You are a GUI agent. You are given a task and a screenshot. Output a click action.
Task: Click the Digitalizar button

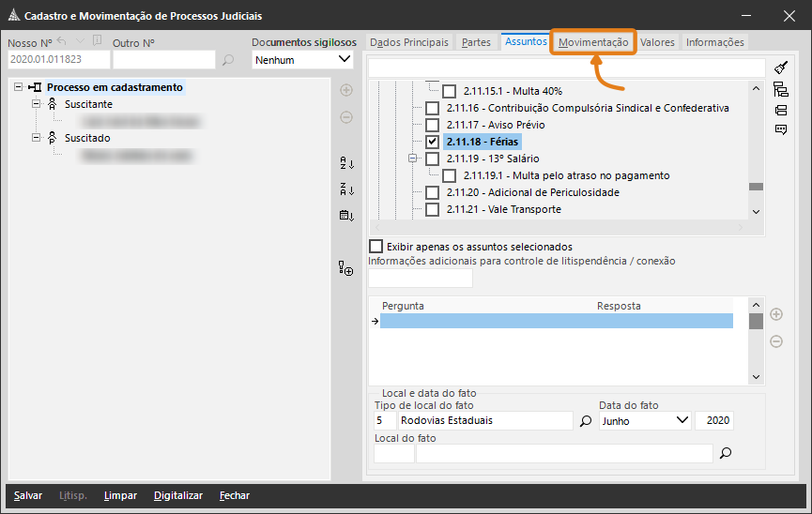point(178,495)
